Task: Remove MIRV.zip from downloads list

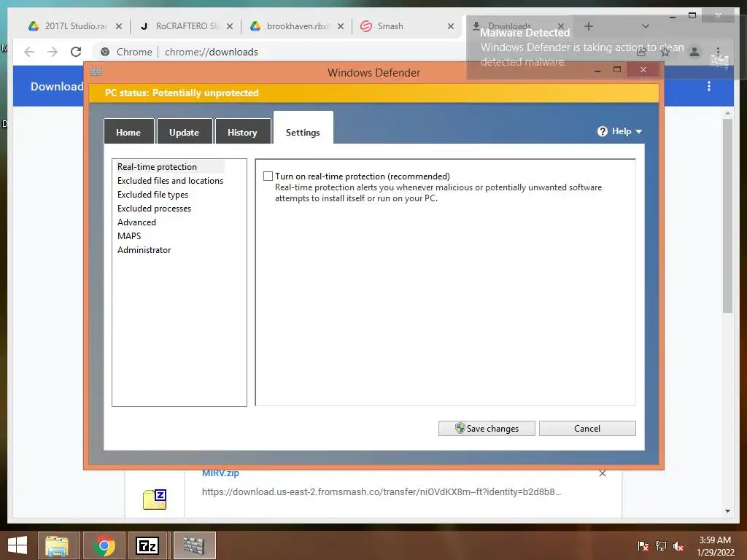Action: (x=603, y=473)
